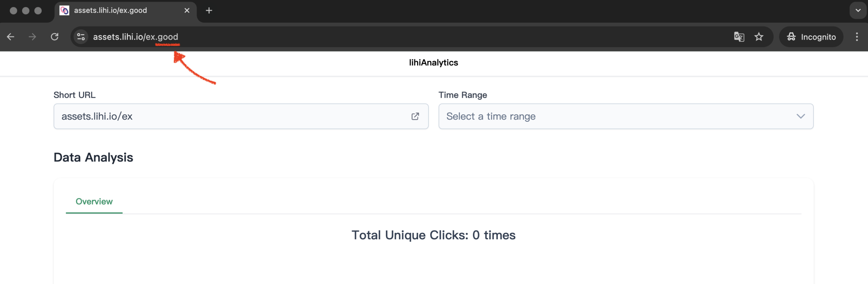Click the chevron in time range selector

point(801,116)
